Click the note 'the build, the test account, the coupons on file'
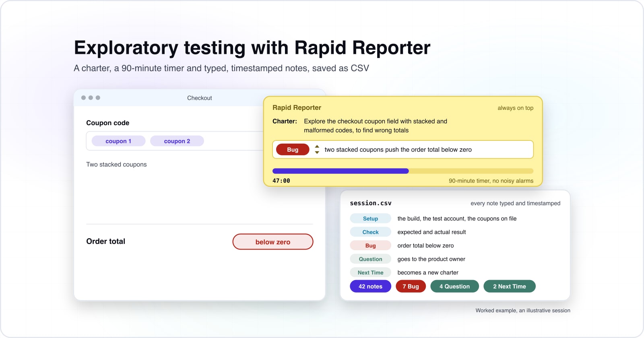Image resolution: width=644 pixels, height=338 pixels. click(x=457, y=218)
